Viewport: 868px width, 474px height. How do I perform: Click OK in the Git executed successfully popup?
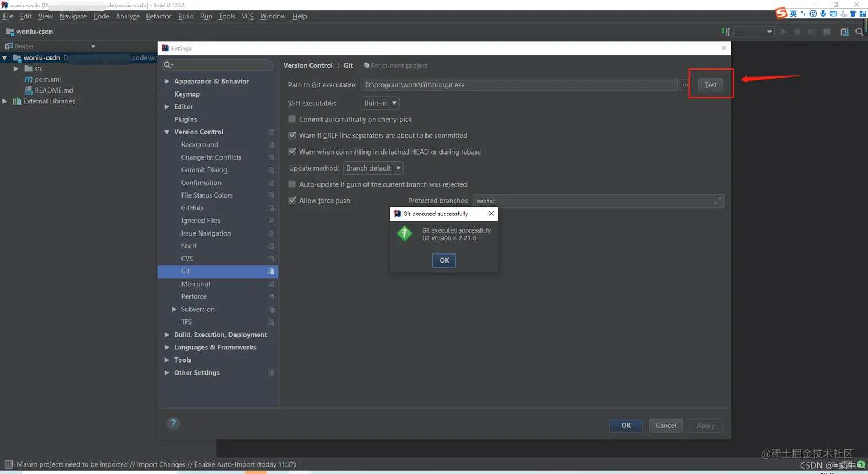tap(444, 260)
